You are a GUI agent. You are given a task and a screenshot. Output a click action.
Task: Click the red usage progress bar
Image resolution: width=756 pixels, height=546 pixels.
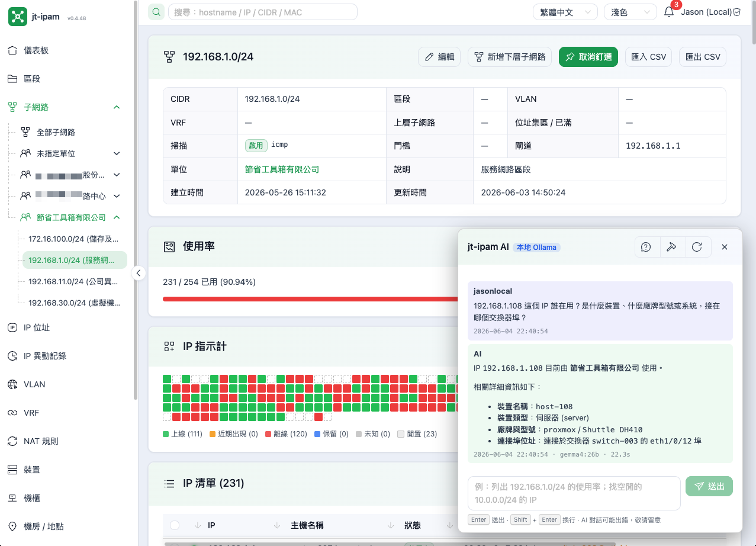pyautogui.click(x=311, y=298)
